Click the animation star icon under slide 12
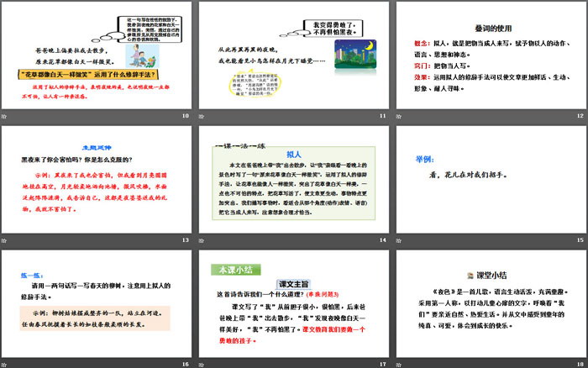This screenshot has height=368, width=588. [399, 116]
